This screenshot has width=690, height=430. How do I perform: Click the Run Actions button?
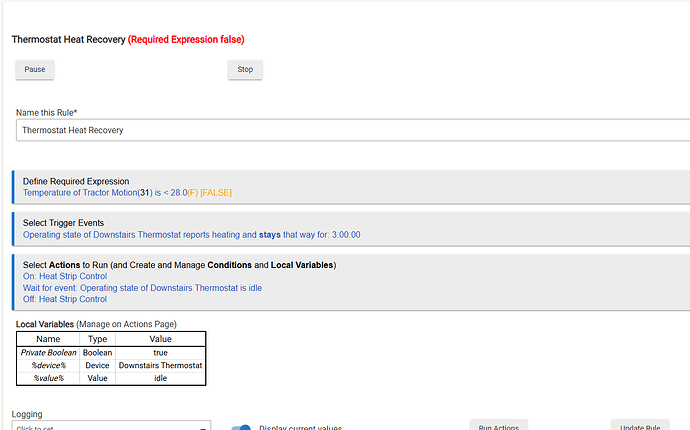click(x=499, y=426)
